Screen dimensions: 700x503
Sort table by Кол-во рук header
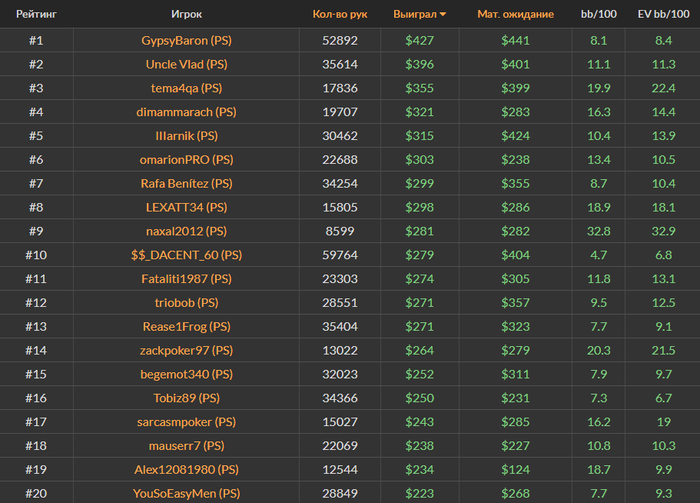click(x=340, y=14)
